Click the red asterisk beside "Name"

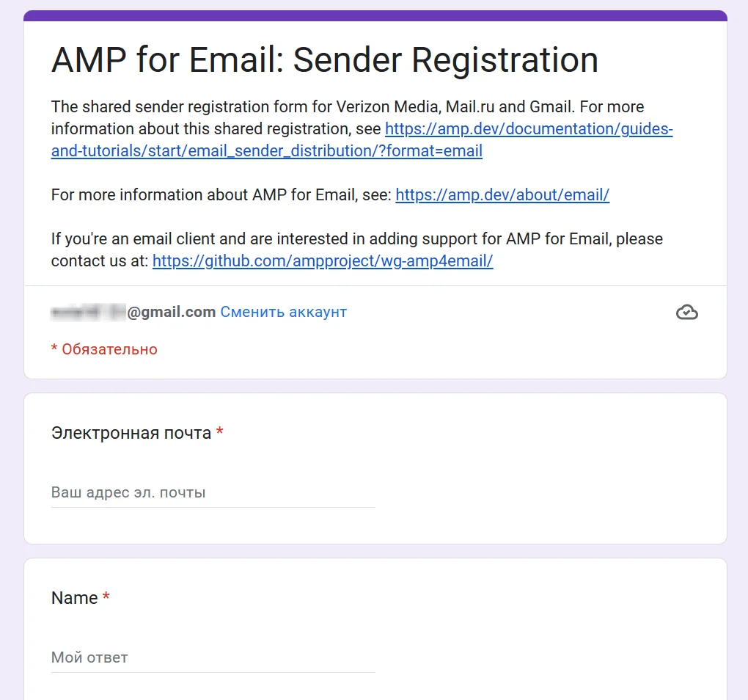click(x=106, y=597)
